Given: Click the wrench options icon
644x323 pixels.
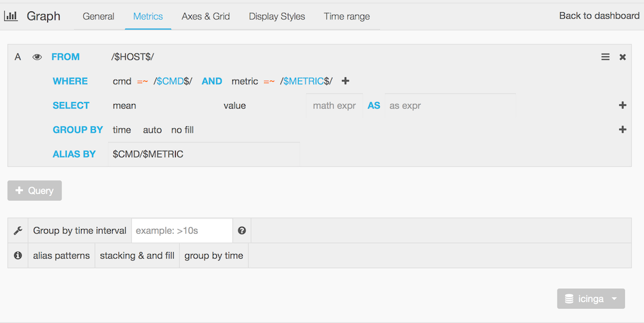Looking at the screenshot, I should coord(18,231).
